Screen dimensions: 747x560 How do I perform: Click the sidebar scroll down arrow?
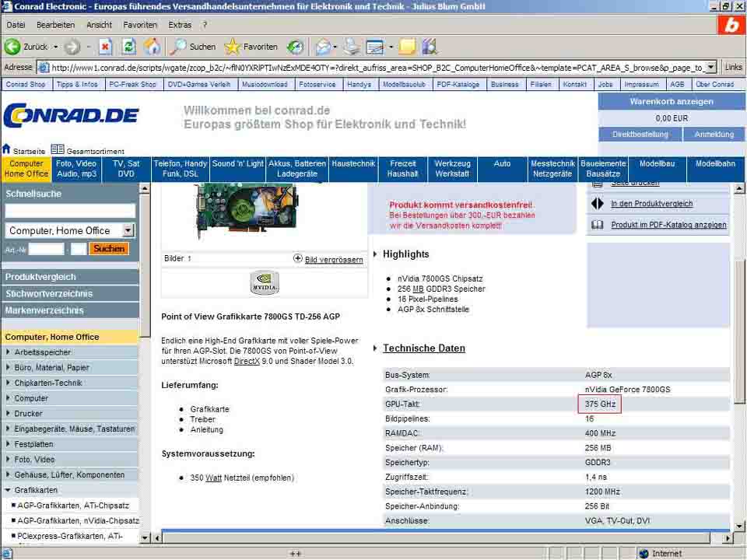click(x=146, y=537)
